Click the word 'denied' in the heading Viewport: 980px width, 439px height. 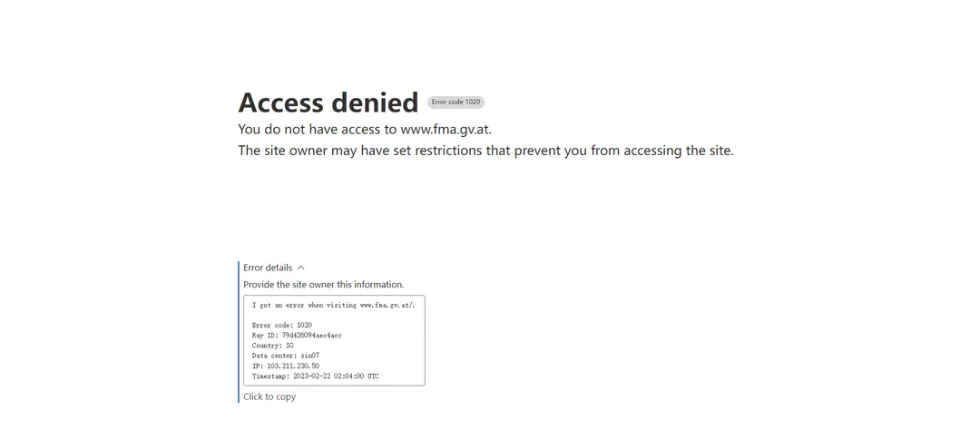coord(374,102)
